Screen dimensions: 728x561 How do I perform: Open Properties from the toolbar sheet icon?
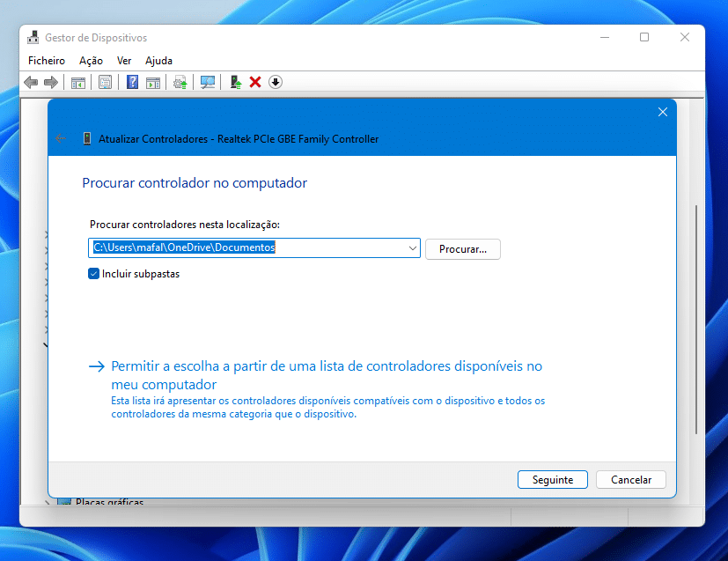click(105, 83)
